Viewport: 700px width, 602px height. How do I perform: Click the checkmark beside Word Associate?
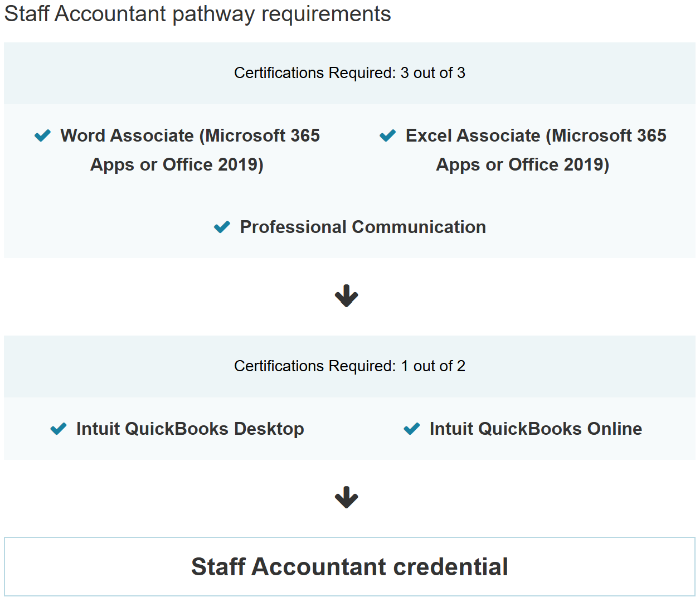[42, 135]
